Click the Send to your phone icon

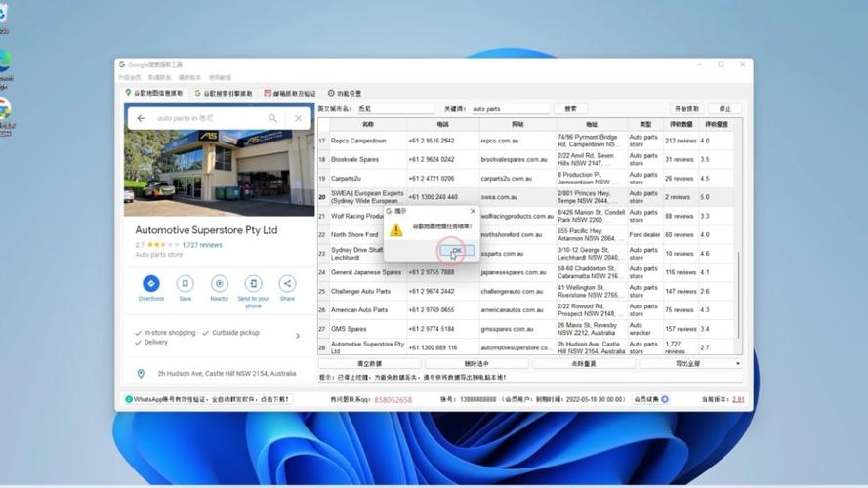(253, 284)
